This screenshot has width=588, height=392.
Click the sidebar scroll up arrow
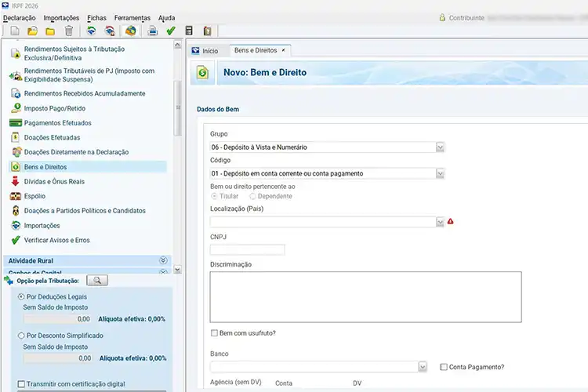tap(178, 45)
